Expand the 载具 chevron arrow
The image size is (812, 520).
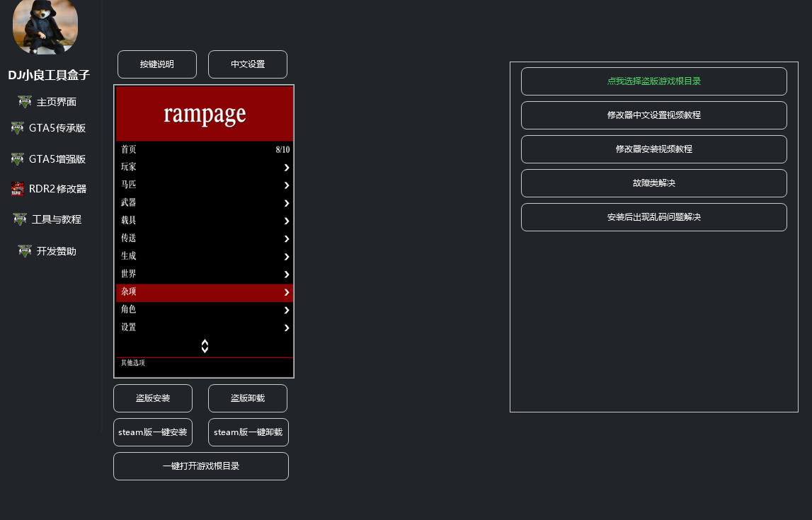[287, 221]
